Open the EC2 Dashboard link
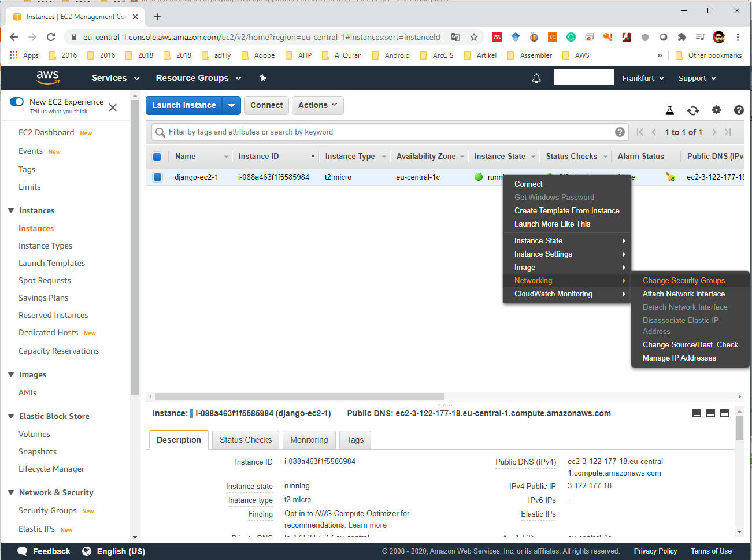This screenshot has height=560, width=752. [46, 132]
